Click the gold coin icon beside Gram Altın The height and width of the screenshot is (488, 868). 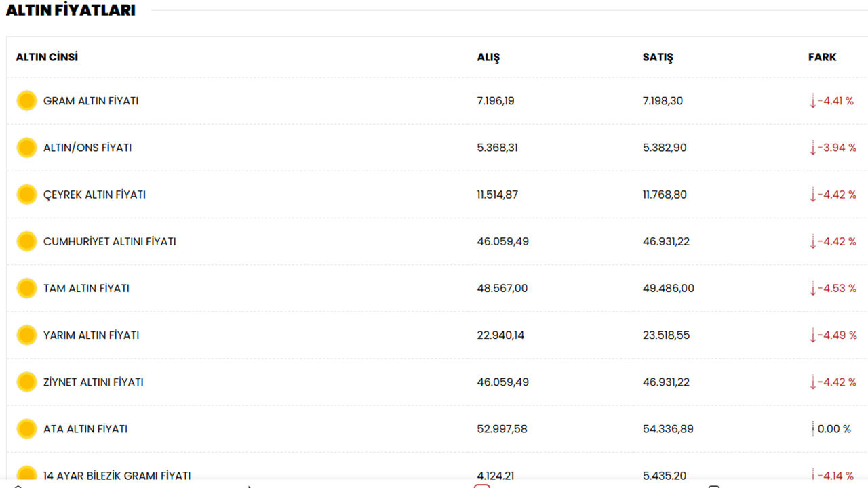click(x=26, y=101)
